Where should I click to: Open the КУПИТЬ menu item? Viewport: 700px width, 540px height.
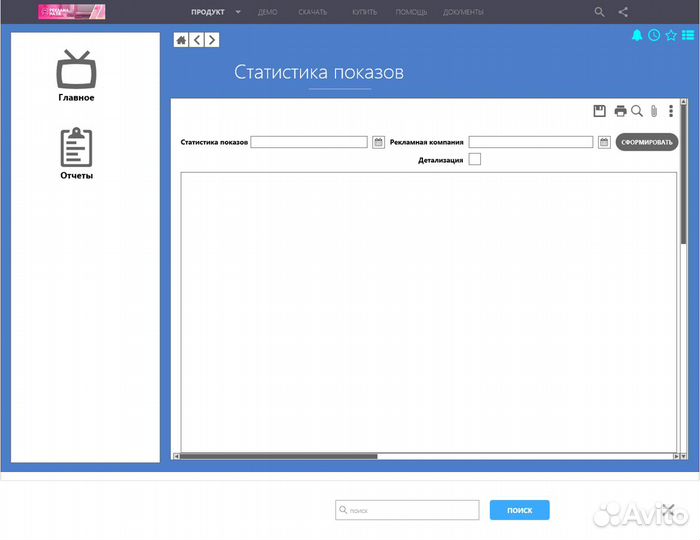pos(364,12)
